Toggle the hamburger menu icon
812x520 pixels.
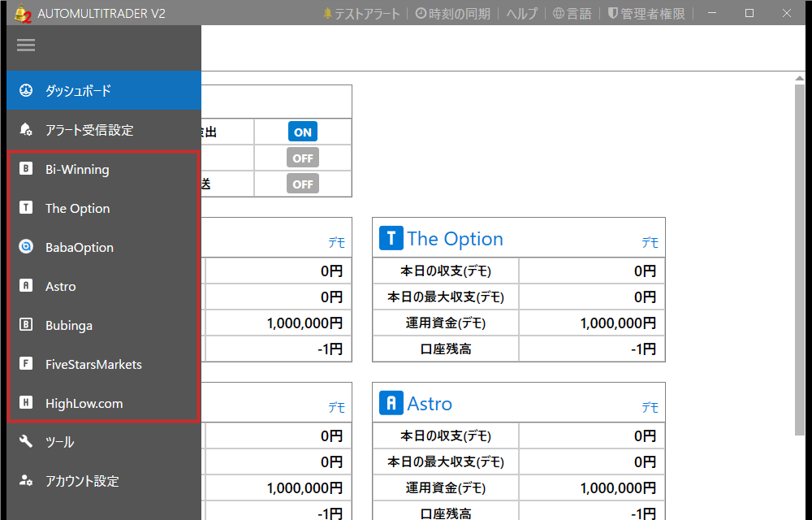pyautogui.click(x=26, y=45)
